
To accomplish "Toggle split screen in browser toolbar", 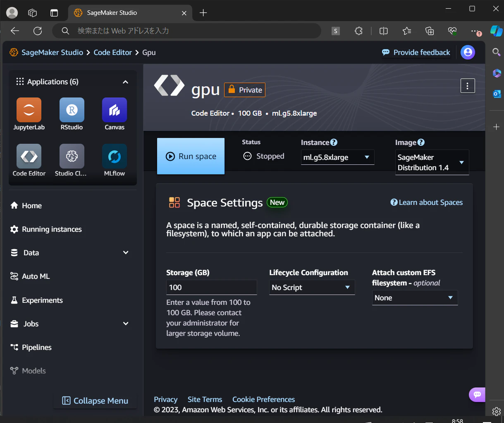I will point(384,31).
